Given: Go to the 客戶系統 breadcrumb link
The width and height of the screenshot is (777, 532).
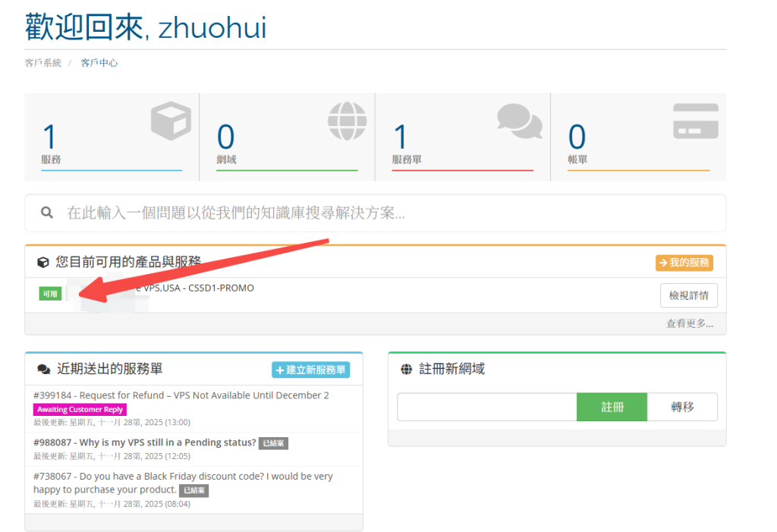Looking at the screenshot, I should point(43,63).
